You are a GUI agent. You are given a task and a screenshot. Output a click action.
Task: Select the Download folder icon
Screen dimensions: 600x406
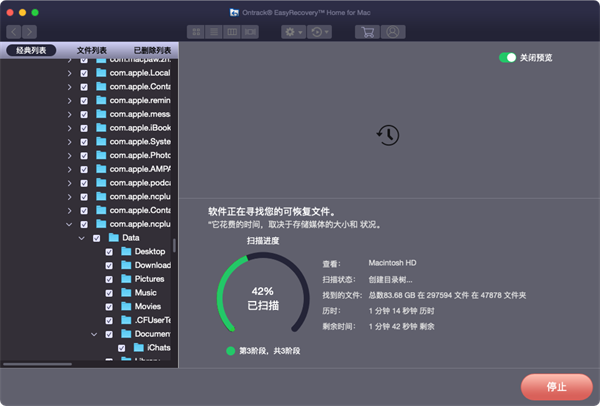[126, 265]
